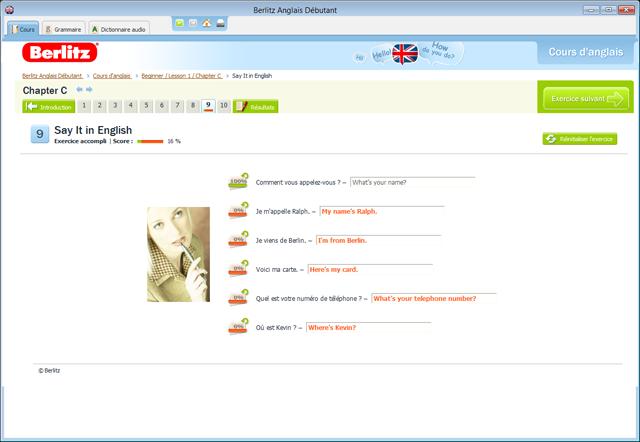The height and width of the screenshot is (442, 640).
Task: Click 0% icon beside numéro de téléphone question
Action: pyautogui.click(x=238, y=297)
